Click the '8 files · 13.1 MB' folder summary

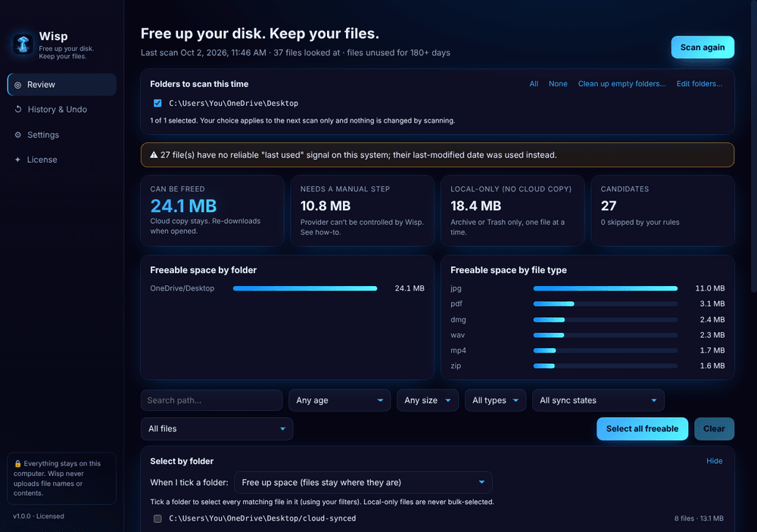coord(699,518)
